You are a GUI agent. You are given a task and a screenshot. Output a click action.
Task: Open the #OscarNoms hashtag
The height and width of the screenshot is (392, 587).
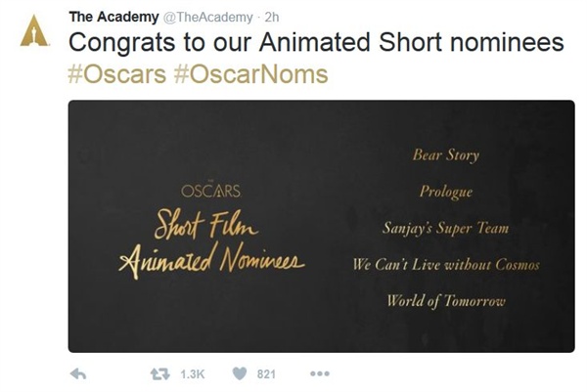(250, 73)
